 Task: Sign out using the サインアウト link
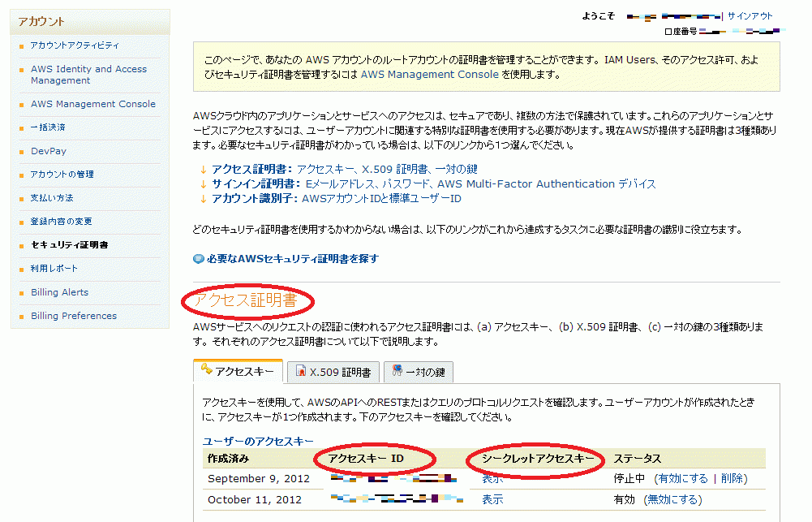pyautogui.click(x=750, y=16)
